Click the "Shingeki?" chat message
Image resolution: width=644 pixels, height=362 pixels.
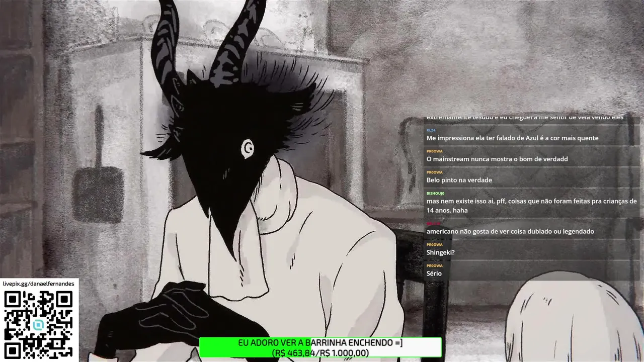[x=440, y=252]
